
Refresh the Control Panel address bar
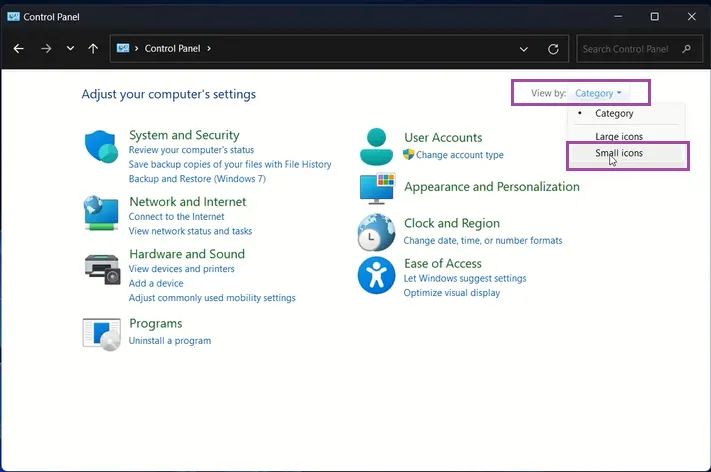[553, 48]
